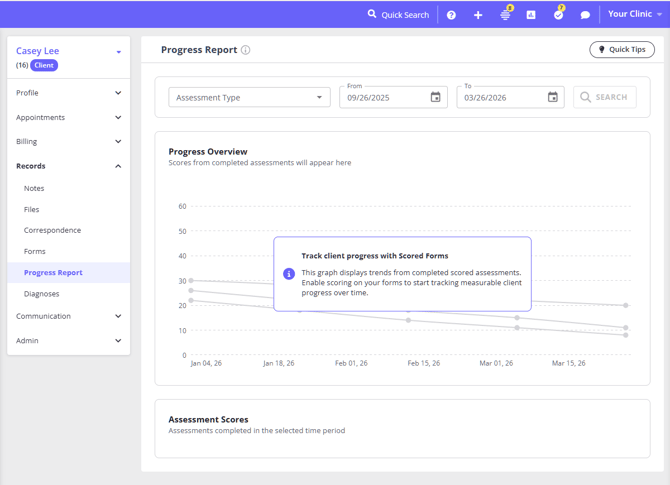
Task: Go to Diagnoses in sidebar
Action: [42, 294]
